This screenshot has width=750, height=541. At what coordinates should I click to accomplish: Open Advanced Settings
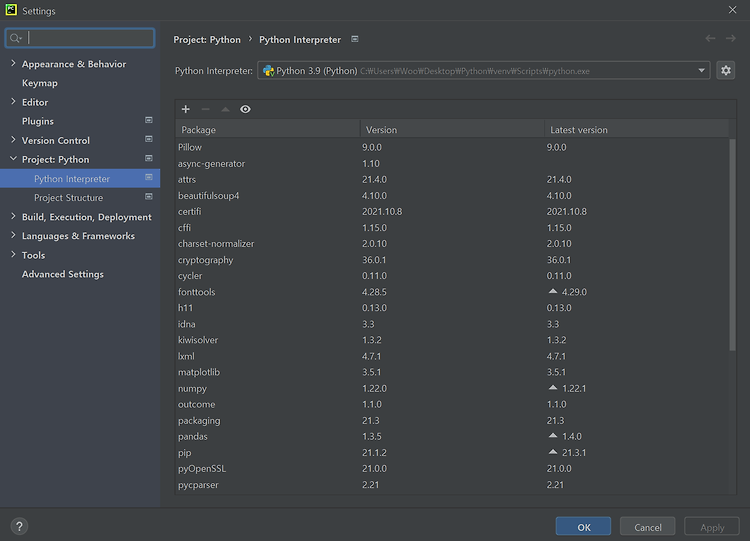click(x=63, y=274)
